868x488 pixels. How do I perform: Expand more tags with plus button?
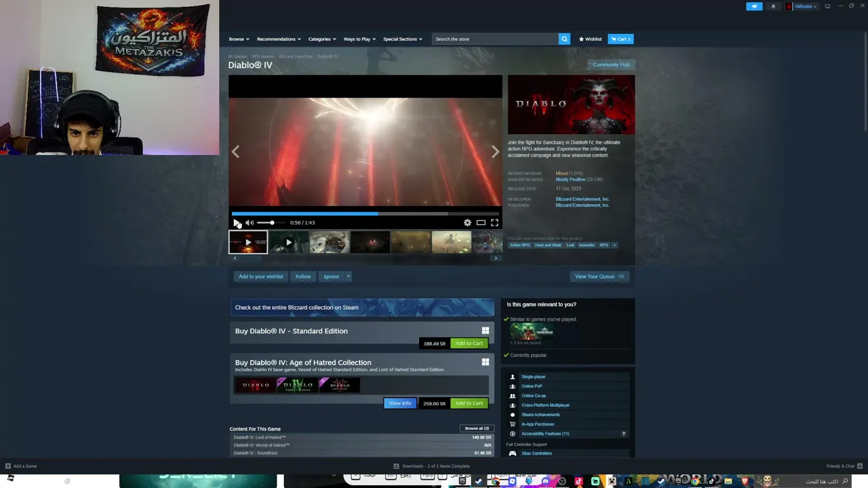click(614, 245)
